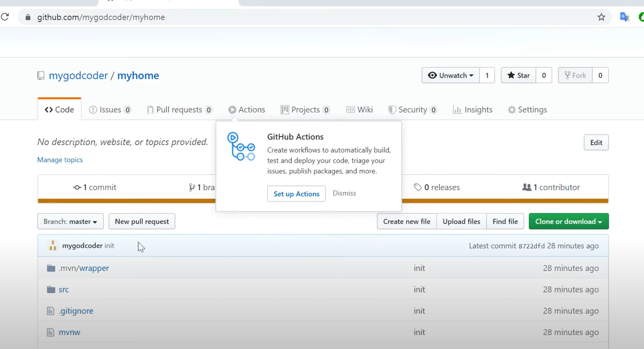Open the Google Translate extension icon
644x349 pixels.
point(624,17)
